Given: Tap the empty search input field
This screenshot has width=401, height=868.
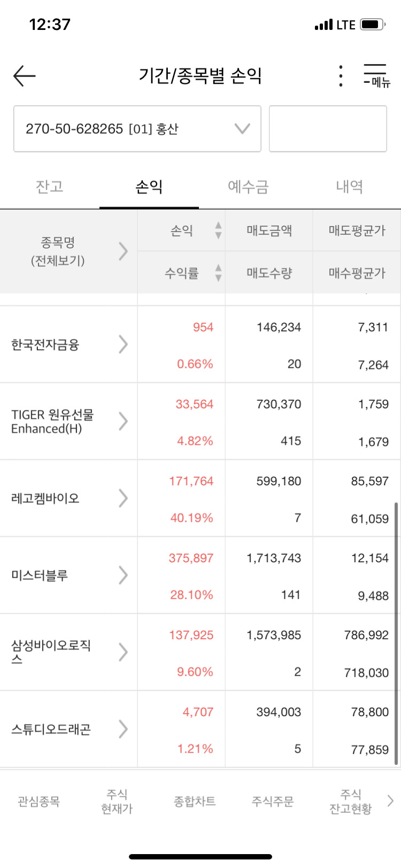Looking at the screenshot, I should click(x=328, y=128).
